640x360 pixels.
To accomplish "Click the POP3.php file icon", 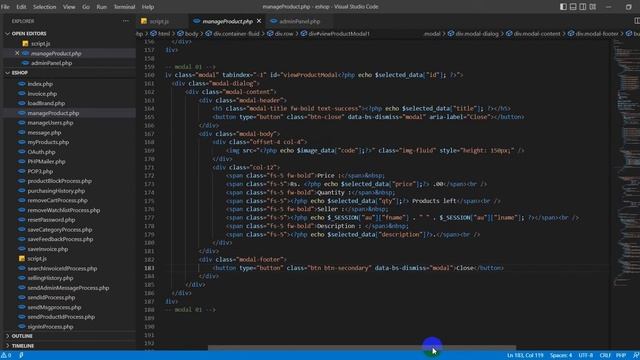I will click(x=22, y=171).
